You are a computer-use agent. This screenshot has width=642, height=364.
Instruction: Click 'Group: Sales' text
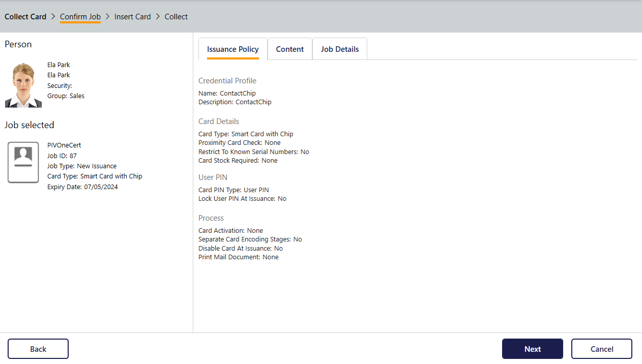point(66,96)
